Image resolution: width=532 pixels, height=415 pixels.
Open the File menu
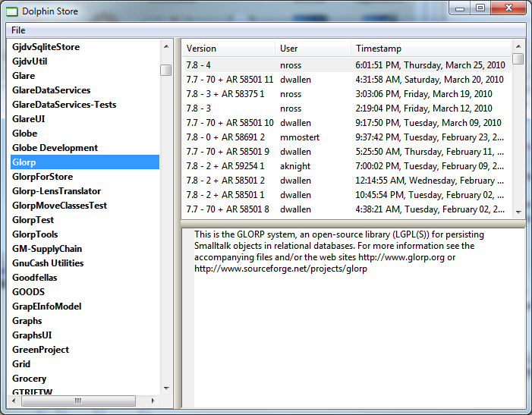[18, 30]
